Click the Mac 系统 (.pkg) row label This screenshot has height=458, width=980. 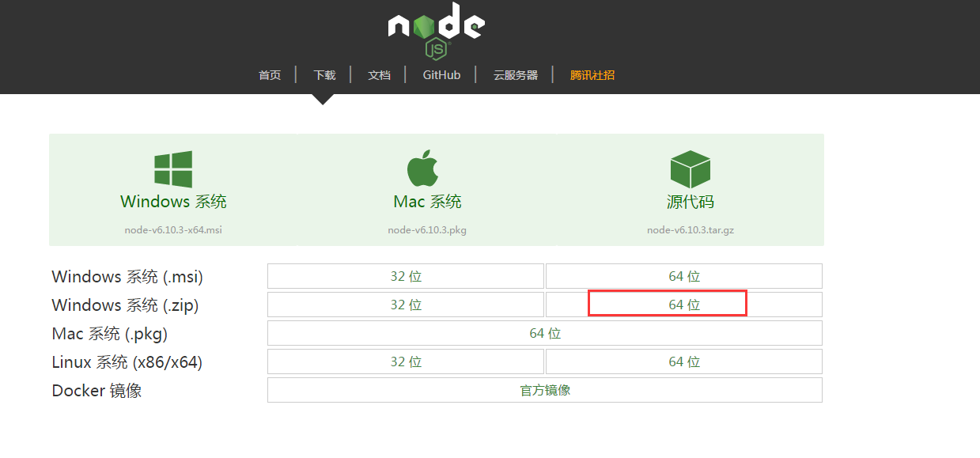click(109, 334)
